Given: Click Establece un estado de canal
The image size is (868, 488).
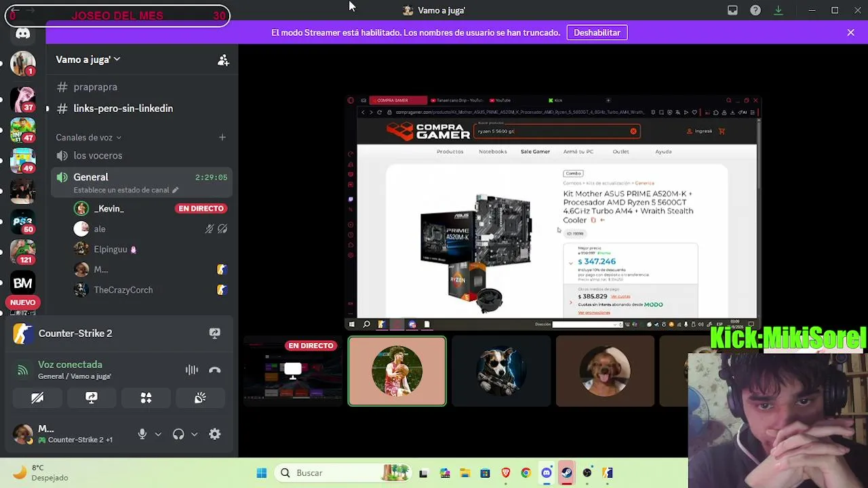Looking at the screenshot, I should click(121, 190).
